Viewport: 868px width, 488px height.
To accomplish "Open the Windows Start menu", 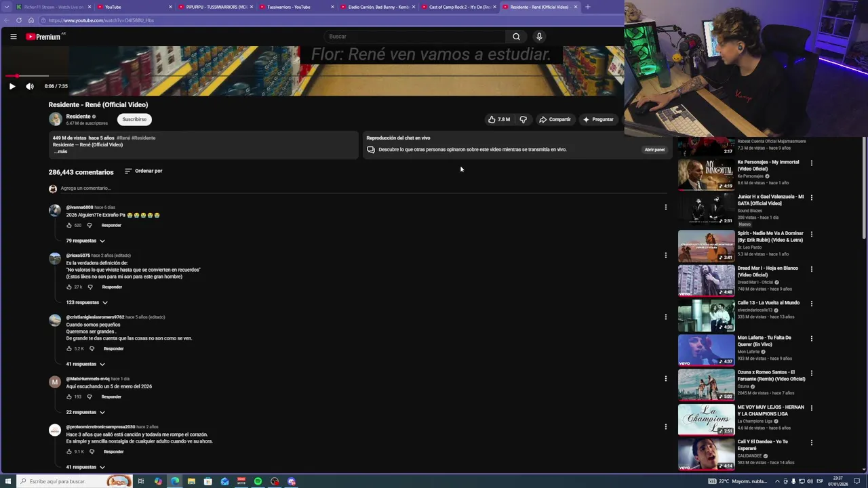I will pyautogui.click(x=7, y=481).
